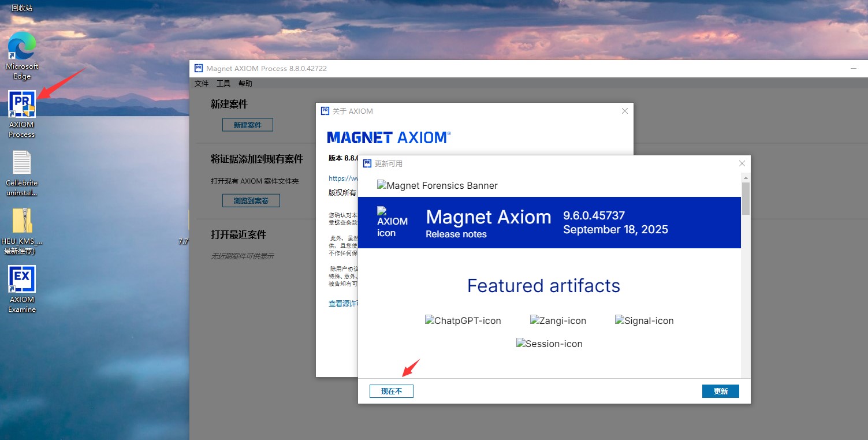The image size is (868, 440).
Task: Click the Signal-icon image placeholder
Action: click(644, 320)
